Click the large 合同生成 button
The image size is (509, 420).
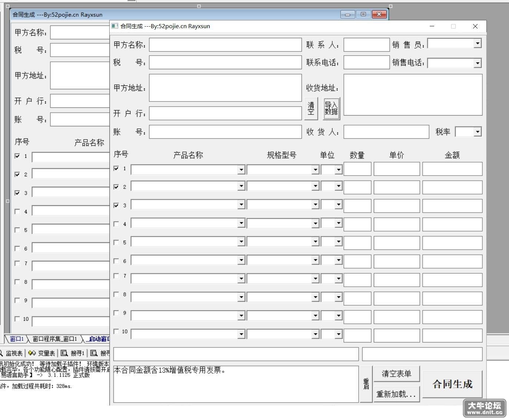(452, 384)
